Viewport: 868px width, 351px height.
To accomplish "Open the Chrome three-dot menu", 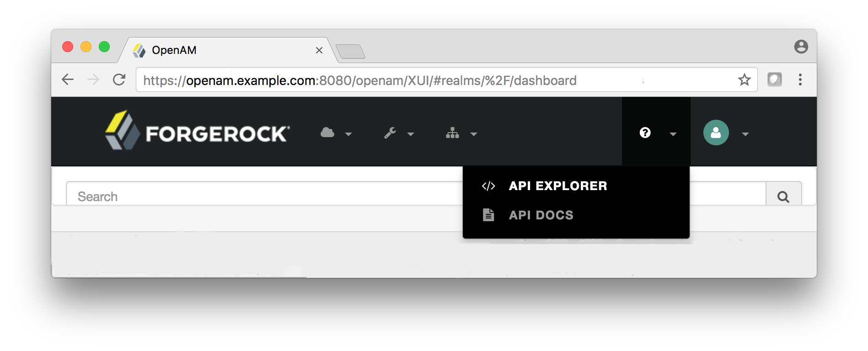I will pyautogui.click(x=800, y=80).
